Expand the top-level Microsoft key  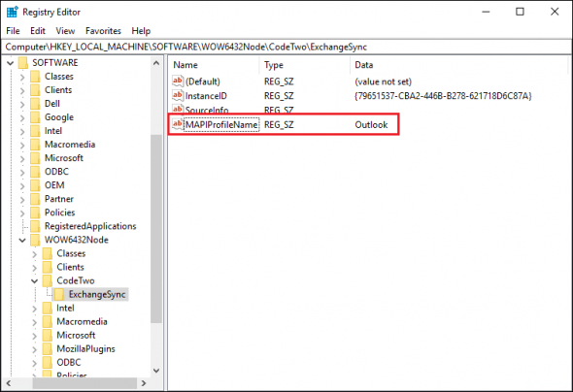point(22,158)
